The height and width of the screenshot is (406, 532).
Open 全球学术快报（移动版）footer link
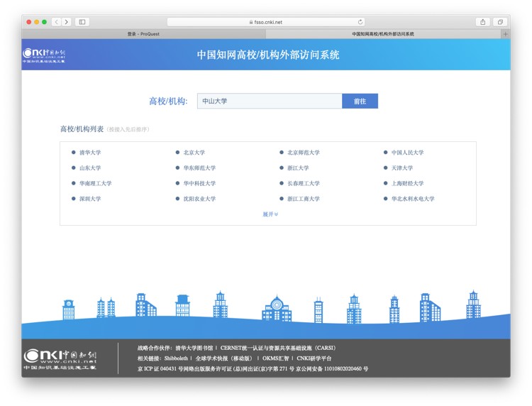click(x=224, y=358)
